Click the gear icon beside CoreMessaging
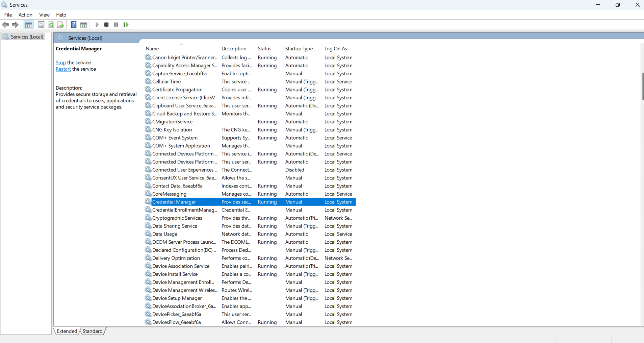 tap(148, 194)
